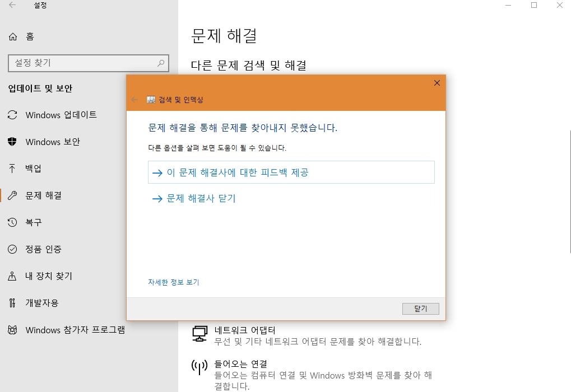
Task: Click the Settings page vertical scrollbar
Action: coord(569,191)
